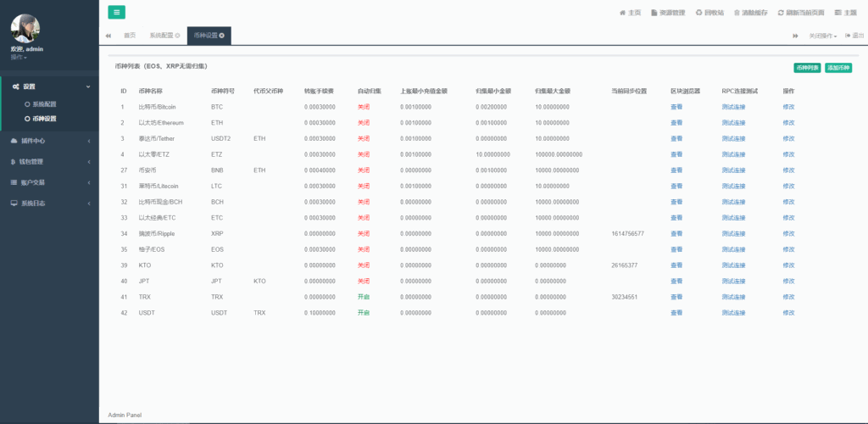Open the 主题 theme settings
This screenshot has width=868, height=424.
[846, 13]
